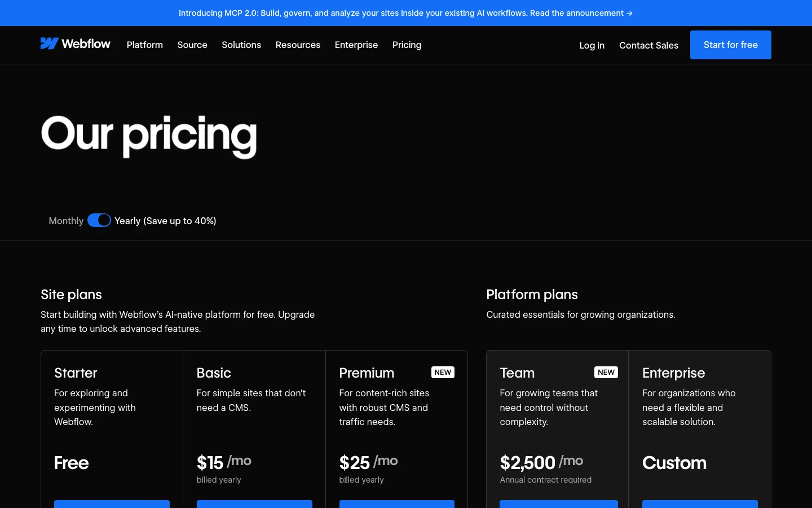Click Log in link
This screenshot has height=508, width=812.
[x=592, y=45]
